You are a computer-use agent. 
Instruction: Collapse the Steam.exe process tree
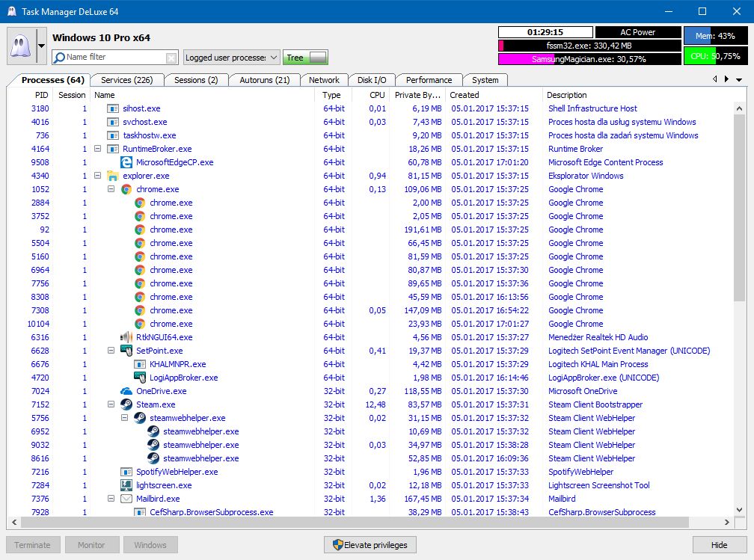[x=111, y=404]
